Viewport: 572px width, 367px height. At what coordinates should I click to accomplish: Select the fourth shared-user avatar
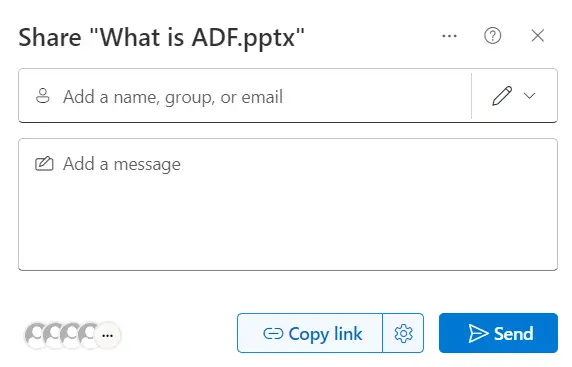88,335
